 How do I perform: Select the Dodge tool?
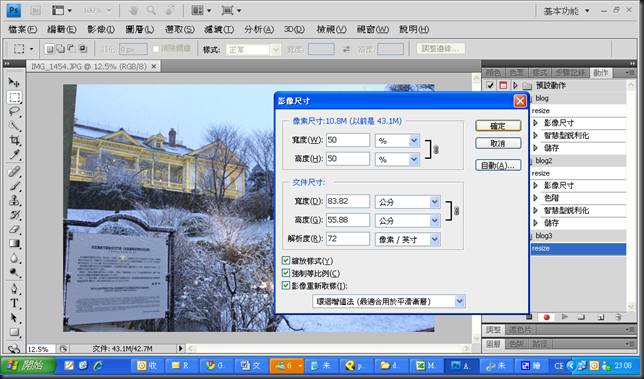pyautogui.click(x=14, y=272)
